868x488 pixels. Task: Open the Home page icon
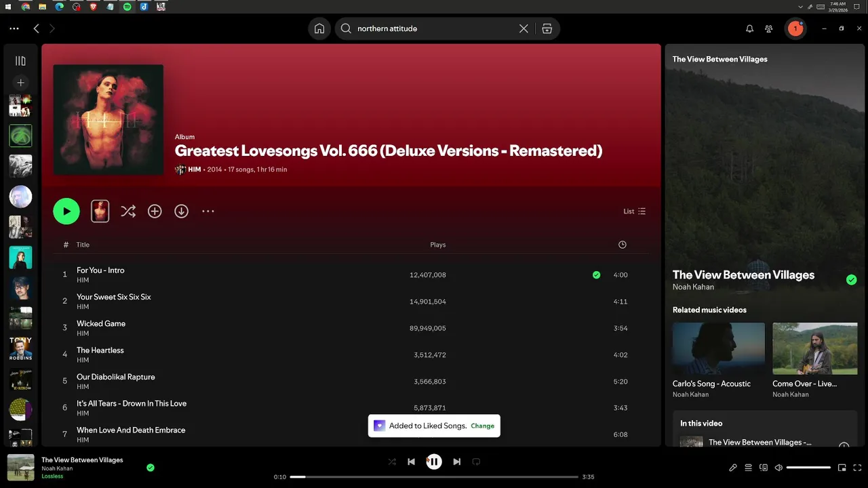pyautogui.click(x=319, y=28)
